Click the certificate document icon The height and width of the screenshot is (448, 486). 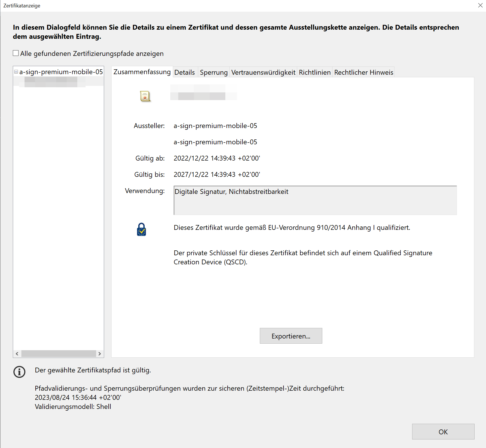point(145,96)
